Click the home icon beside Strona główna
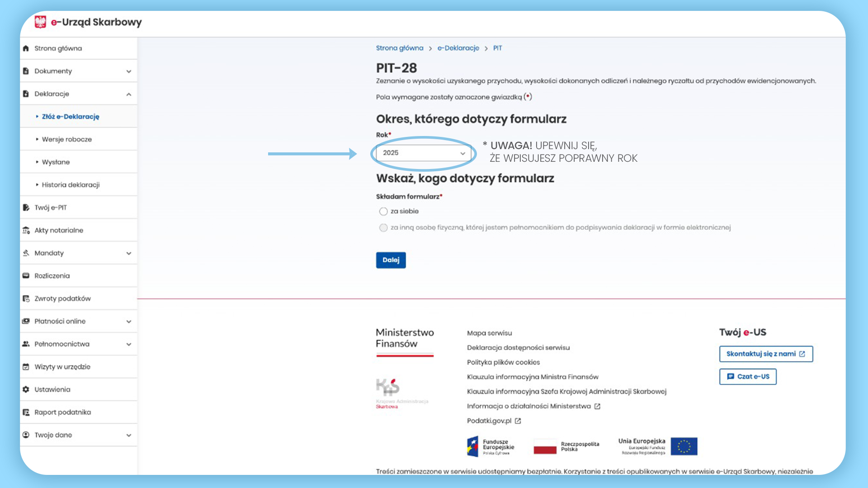Viewport: 868px width, 488px height. 26,48
